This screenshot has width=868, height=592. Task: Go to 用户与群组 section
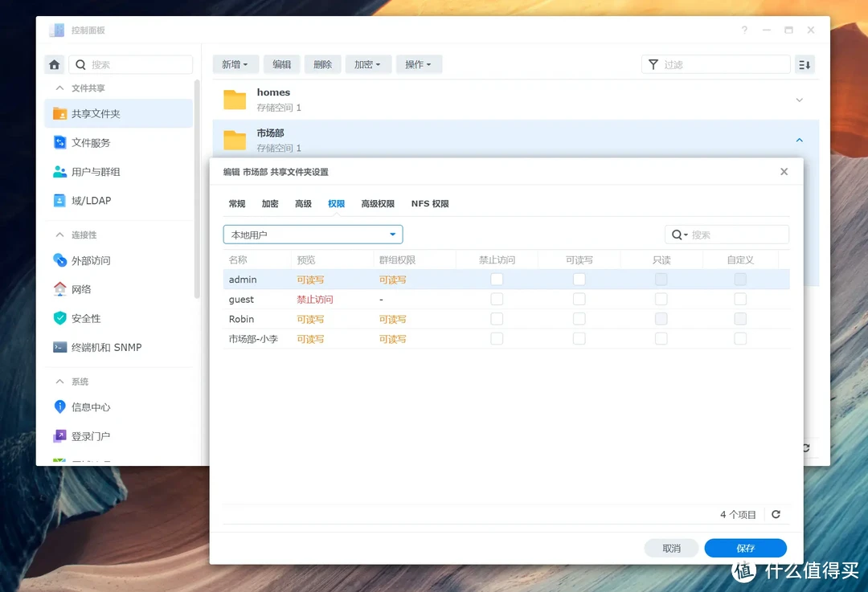pos(95,172)
